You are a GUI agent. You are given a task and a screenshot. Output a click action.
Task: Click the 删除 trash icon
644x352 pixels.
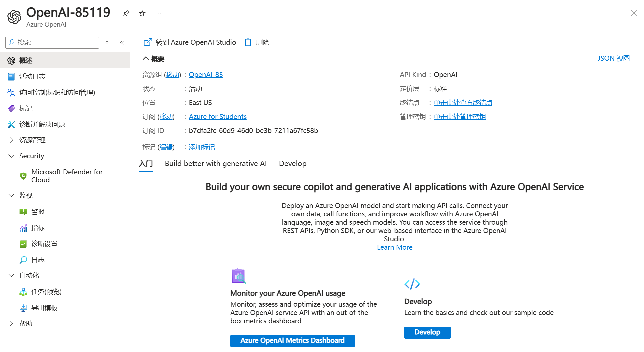pos(248,42)
